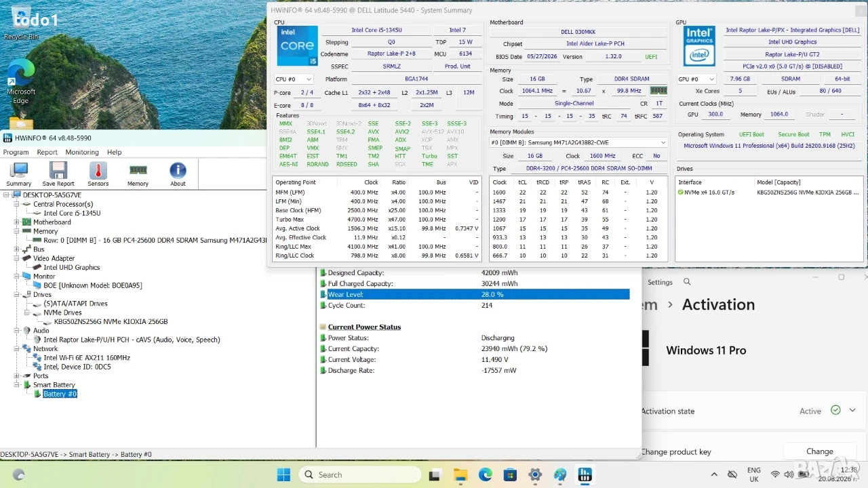The image size is (868, 488).
Task: Open the CPU #0 selector dropdown
Action: (x=294, y=79)
